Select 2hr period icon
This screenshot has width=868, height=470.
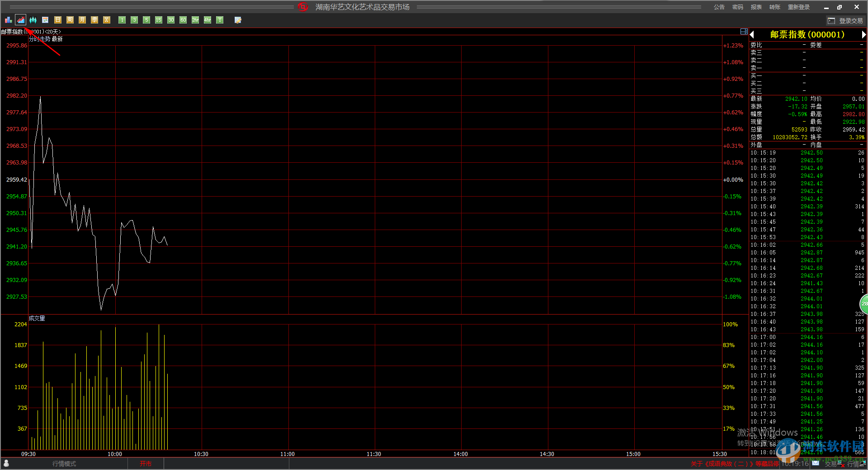coord(195,20)
